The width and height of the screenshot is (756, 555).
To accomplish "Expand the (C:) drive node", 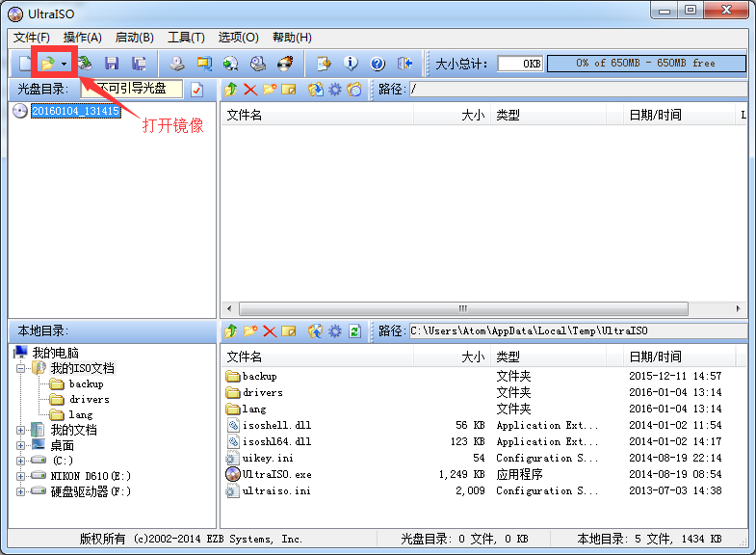I will click(x=20, y=461).
